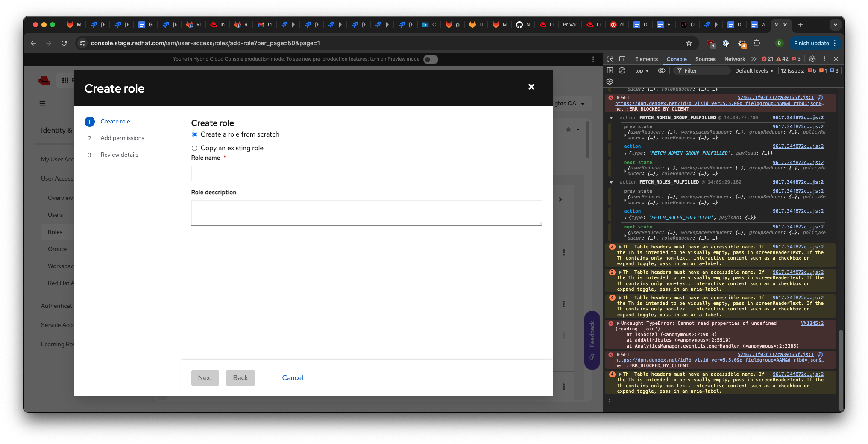Go back with the browser back arrow
868x444 pixels.
point(33,43)
